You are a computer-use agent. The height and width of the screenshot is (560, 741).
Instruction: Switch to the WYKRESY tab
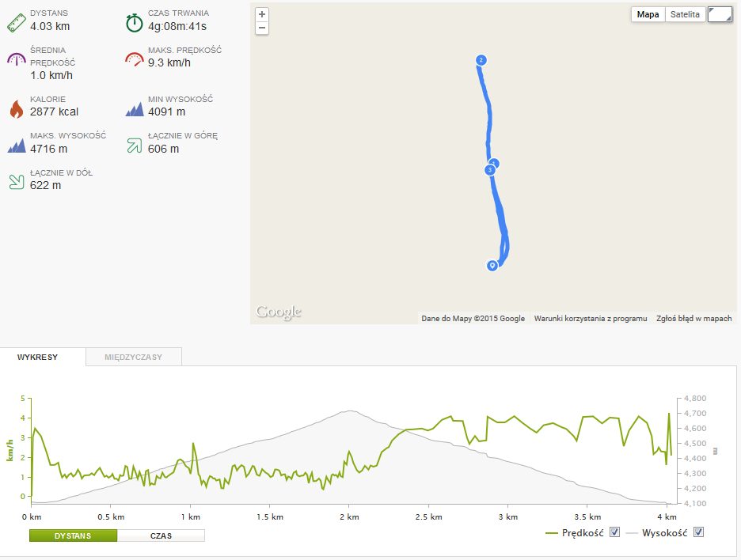pos(38,357)
